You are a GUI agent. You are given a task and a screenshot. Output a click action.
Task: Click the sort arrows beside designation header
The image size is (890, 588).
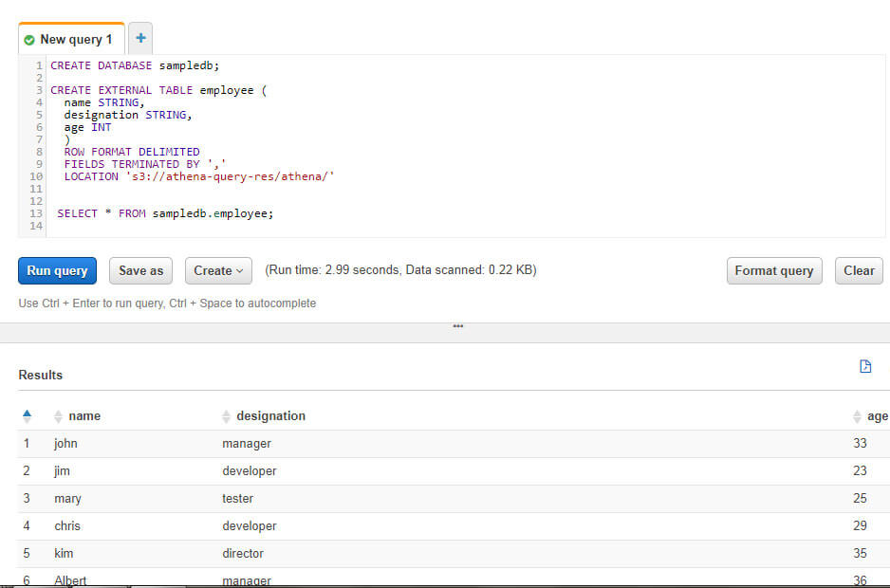pos(226,415)
